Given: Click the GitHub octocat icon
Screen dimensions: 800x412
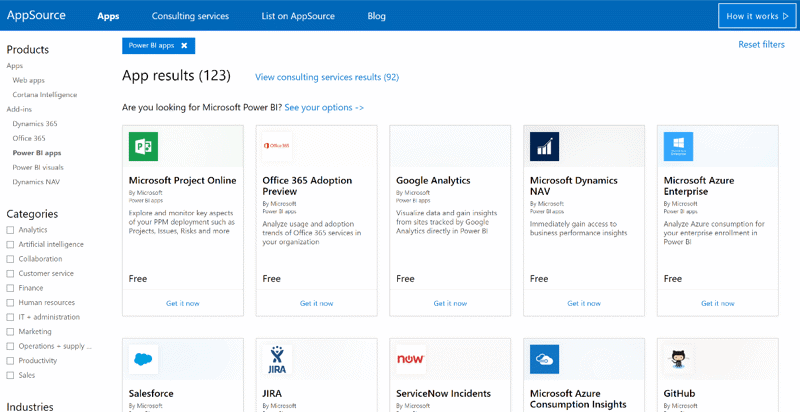Looking at the screenshot, I should tap(678, 359).
